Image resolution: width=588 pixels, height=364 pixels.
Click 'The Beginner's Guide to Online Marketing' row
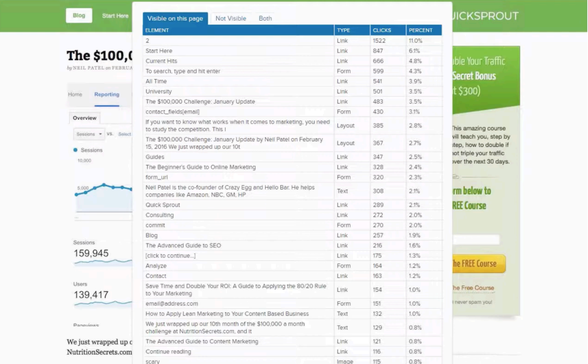[292, 167]
